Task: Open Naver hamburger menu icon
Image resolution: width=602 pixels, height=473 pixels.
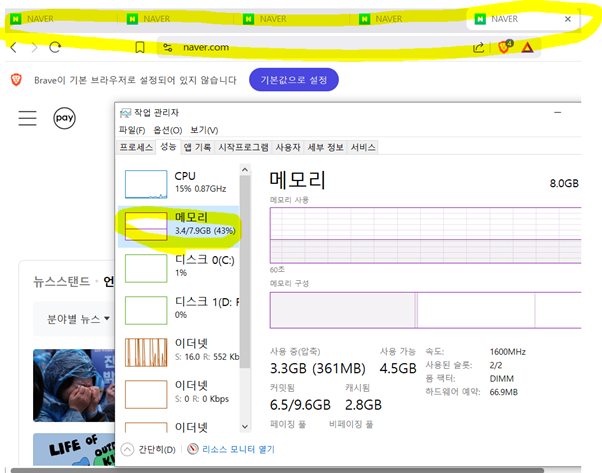Action: click(x=28, y=118)
